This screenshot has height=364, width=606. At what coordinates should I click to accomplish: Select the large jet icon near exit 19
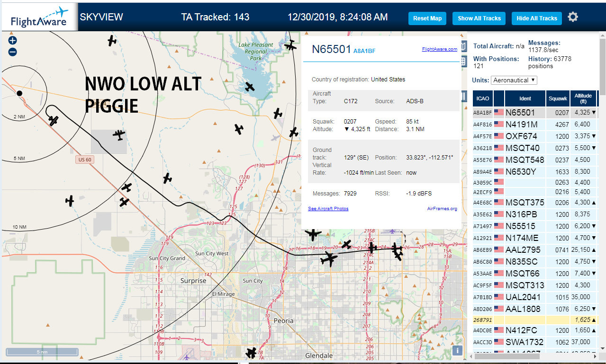(x=328, y=259)
